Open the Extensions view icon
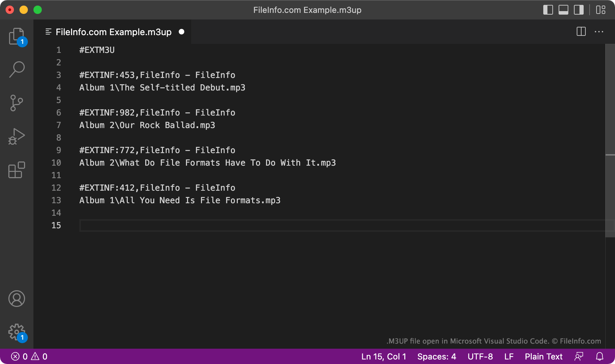The image size is (615, 364). coord(16,170)
